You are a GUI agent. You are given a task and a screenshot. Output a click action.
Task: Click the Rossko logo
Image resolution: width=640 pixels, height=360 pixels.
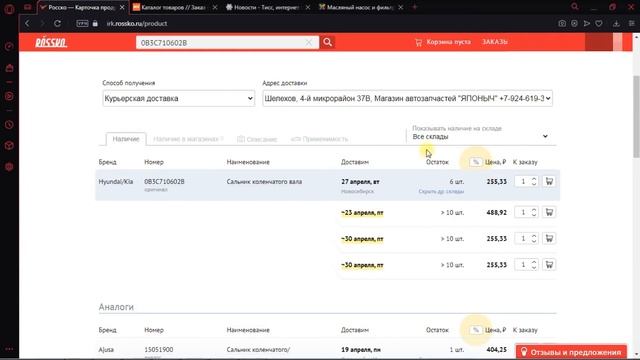51,42
